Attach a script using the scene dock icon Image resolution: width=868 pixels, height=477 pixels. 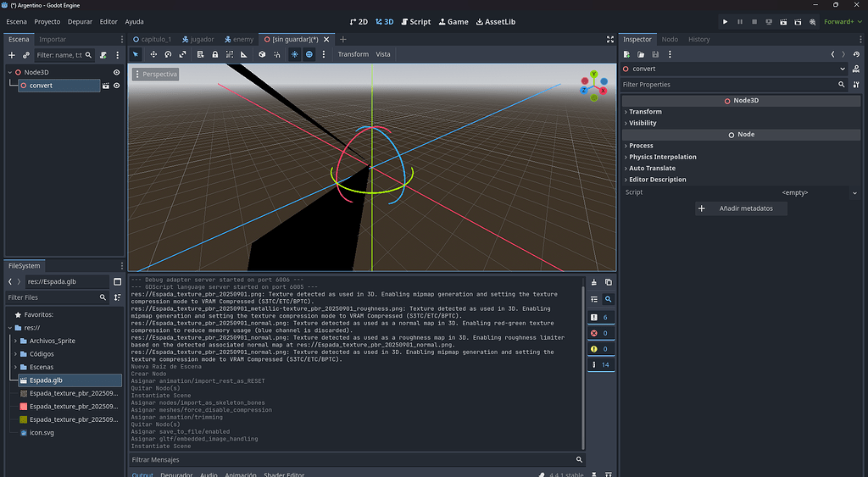coord(103,55)
